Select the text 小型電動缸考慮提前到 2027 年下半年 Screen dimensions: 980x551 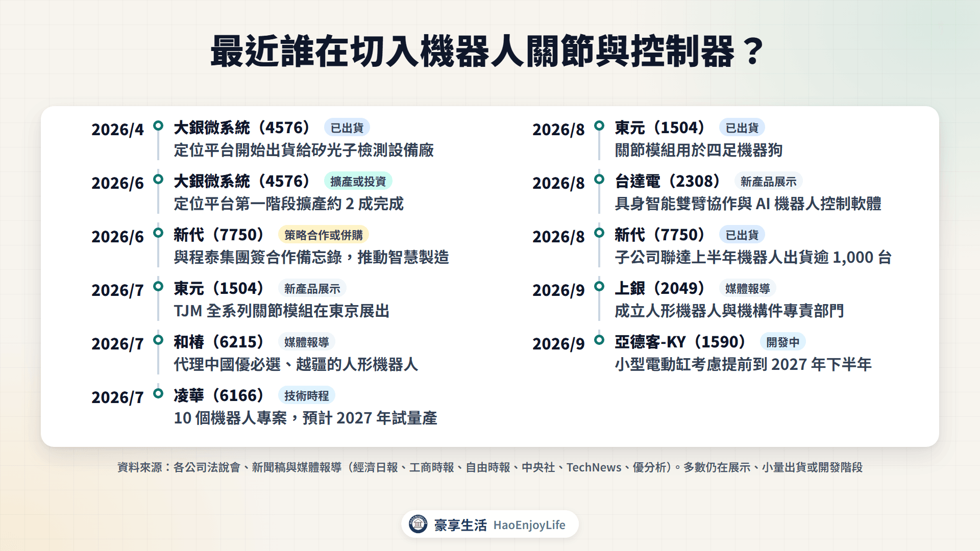tap(743, 364)
